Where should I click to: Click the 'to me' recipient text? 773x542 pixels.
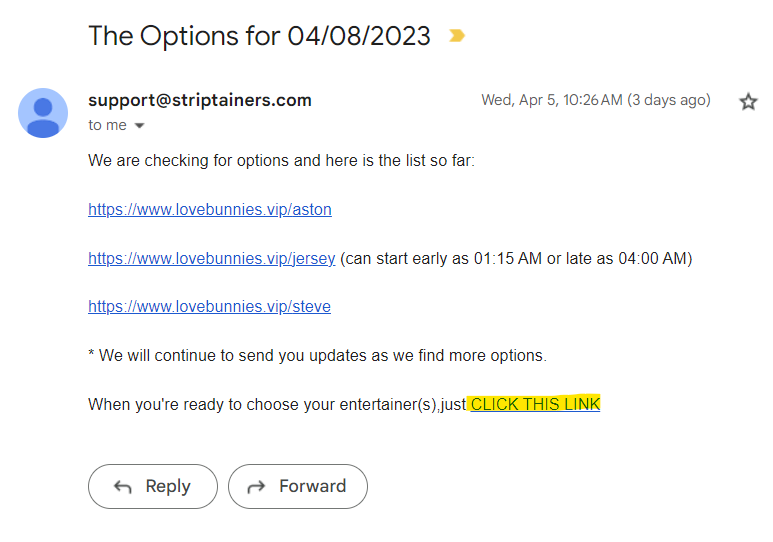point(107,125)
